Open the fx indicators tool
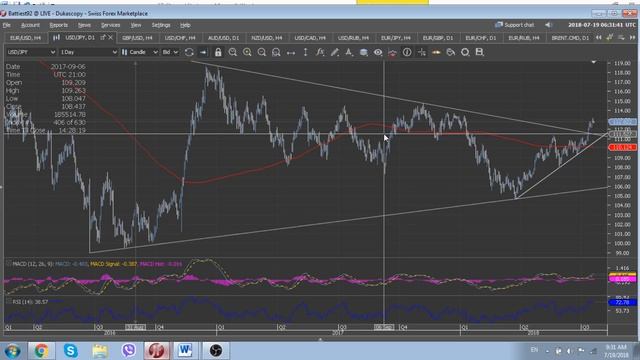 click(320, 52)
